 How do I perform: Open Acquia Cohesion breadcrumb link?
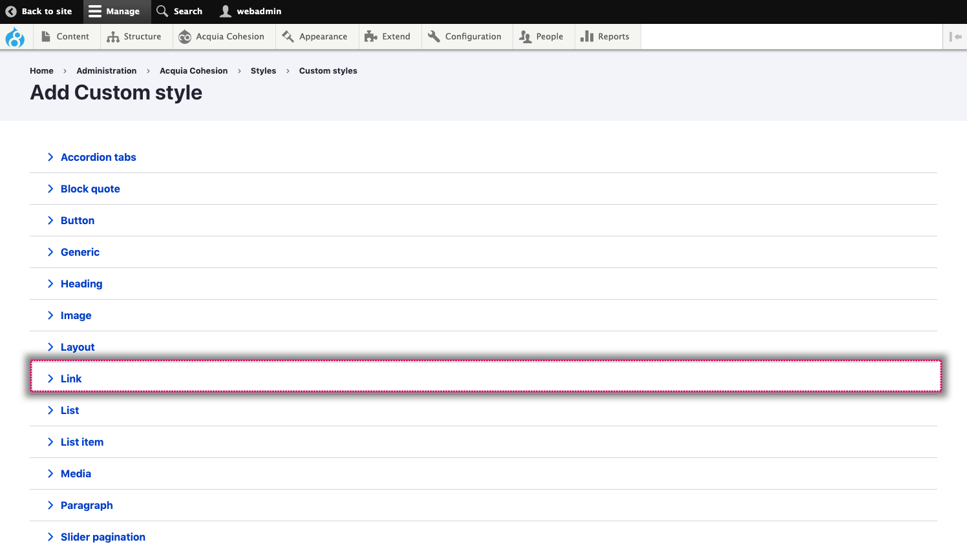click(194, 71)
